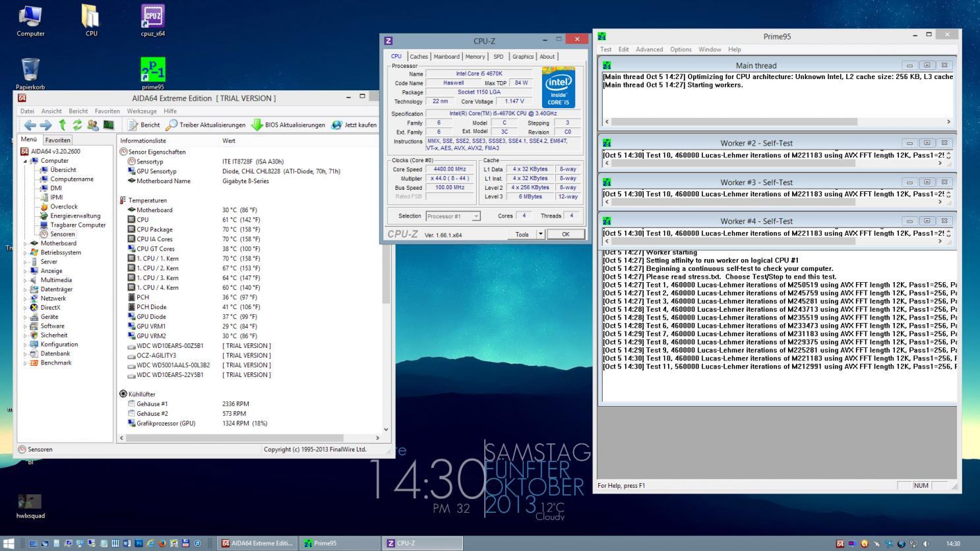Click the CPU Package temperature row
This screenshot has width=980, height=551.
pos(194,229)
